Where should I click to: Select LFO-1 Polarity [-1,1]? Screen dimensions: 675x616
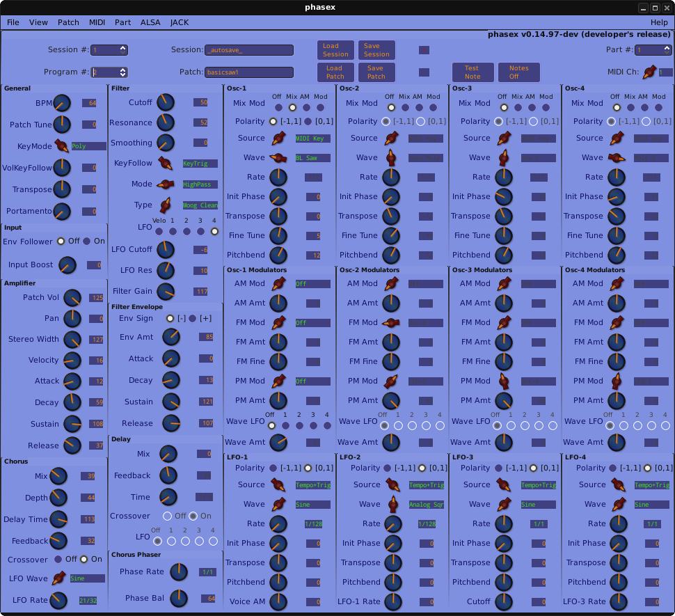pos(273,468)
